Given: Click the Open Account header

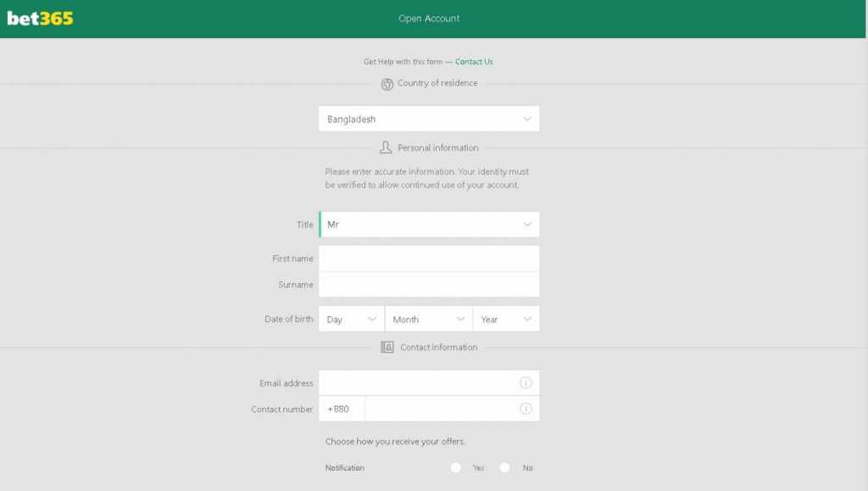Looking at the screenshot, I should (429, 17).
